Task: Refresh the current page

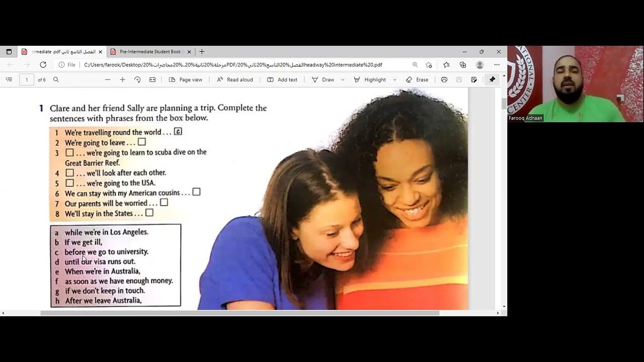Action: click(x=43, y=65)
